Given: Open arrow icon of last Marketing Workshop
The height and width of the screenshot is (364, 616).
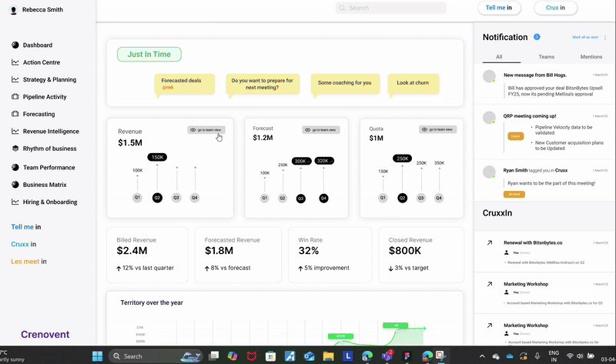Looking at the screenshot, I should 490,326.
